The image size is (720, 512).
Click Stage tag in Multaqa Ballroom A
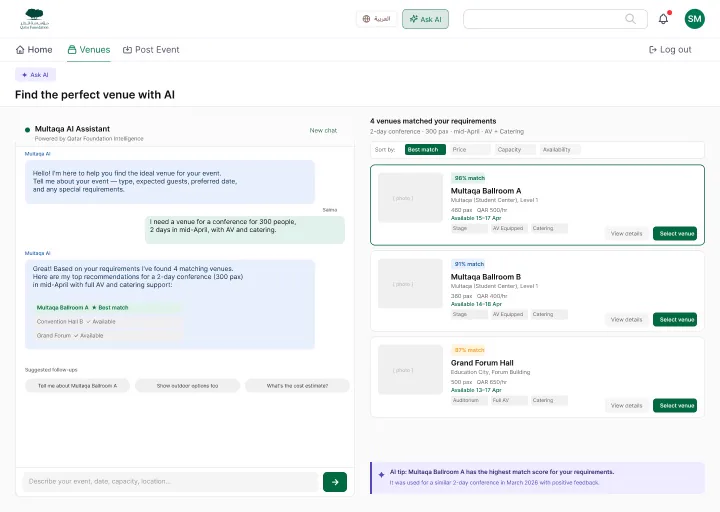pyautogui.click(x=469, y=228)
